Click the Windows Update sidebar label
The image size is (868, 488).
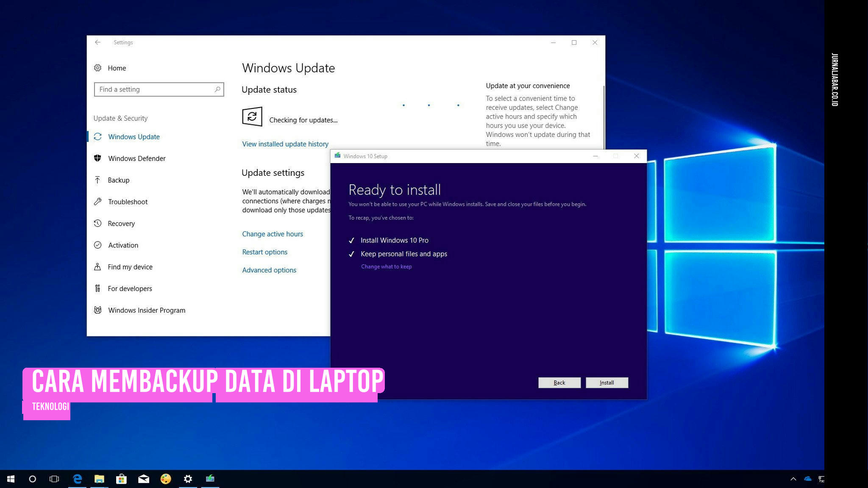click(x=134, y=136)
